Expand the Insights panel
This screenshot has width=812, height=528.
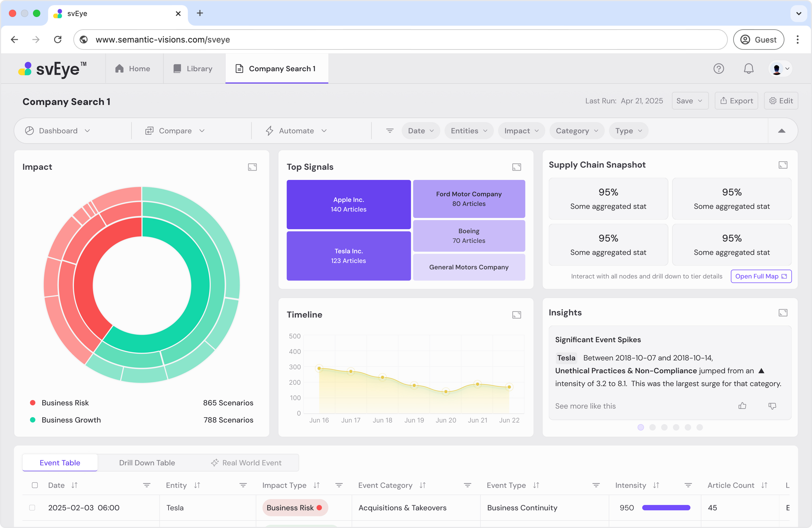783,312
